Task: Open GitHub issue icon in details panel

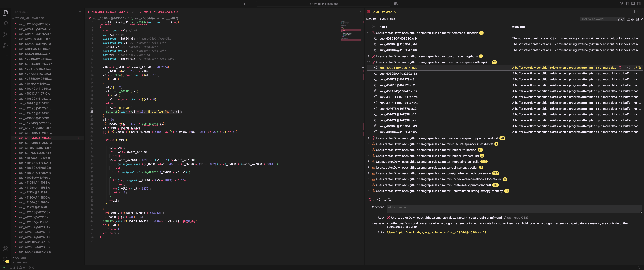Action: click(385, 200)
